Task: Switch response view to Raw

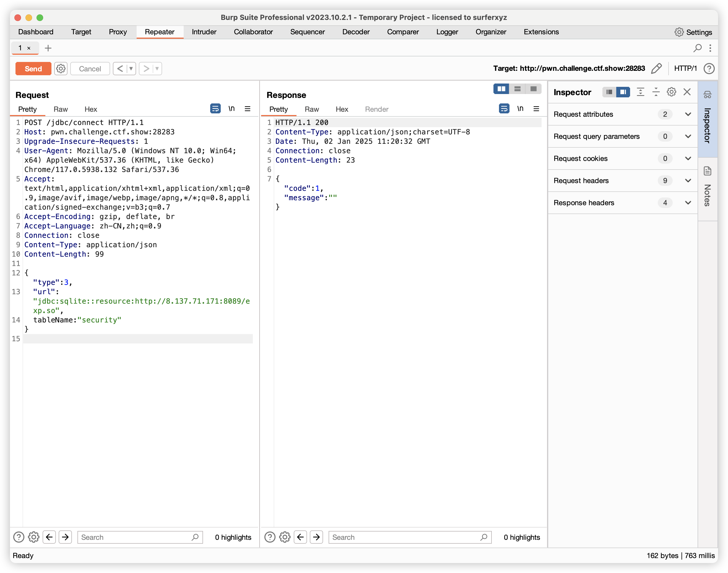Action: [x=312, y=109]
